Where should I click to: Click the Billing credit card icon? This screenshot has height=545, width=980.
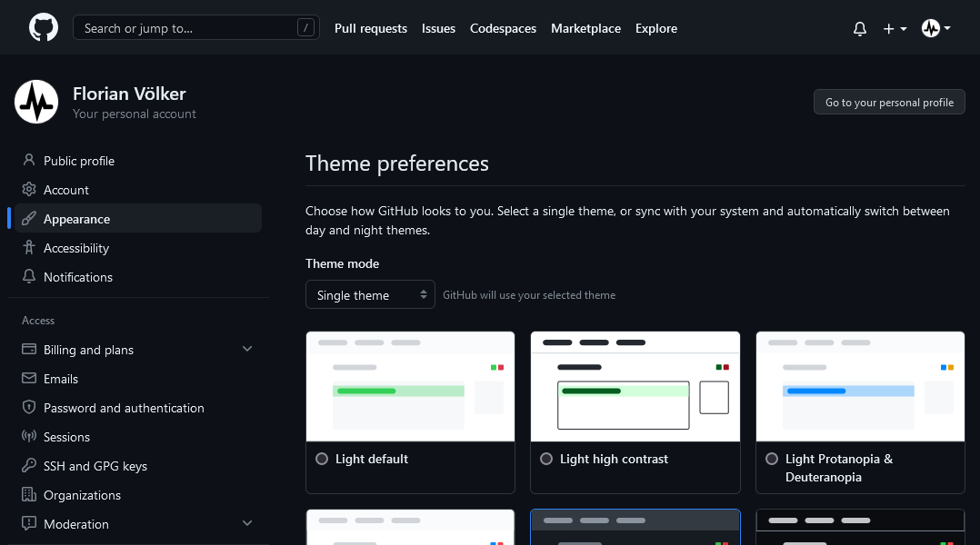click(x=29, y=349)
